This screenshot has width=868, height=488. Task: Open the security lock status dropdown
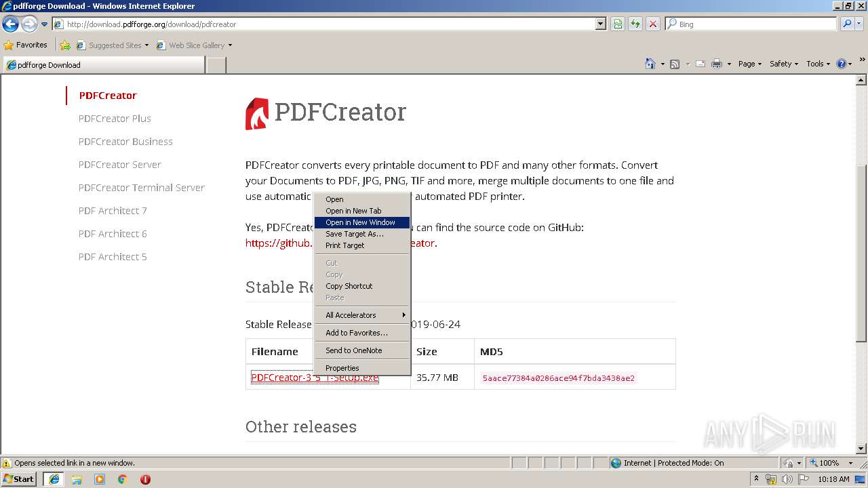[791, 463]
